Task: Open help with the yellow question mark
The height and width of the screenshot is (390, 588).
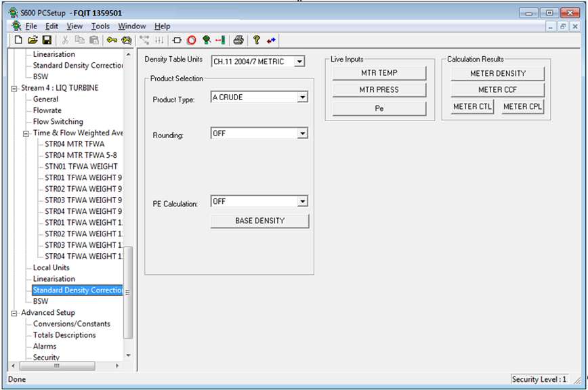Action: click(x=257, y=40)
